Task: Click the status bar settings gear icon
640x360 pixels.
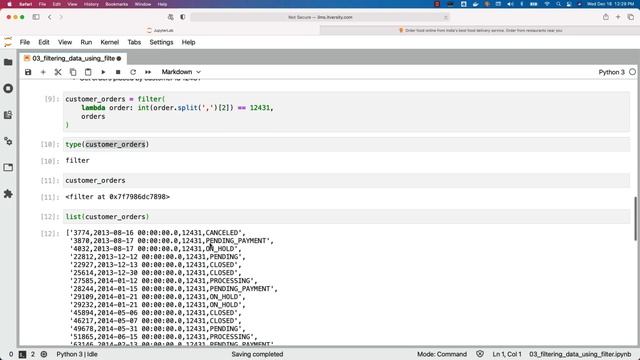Action: [44, 354]
